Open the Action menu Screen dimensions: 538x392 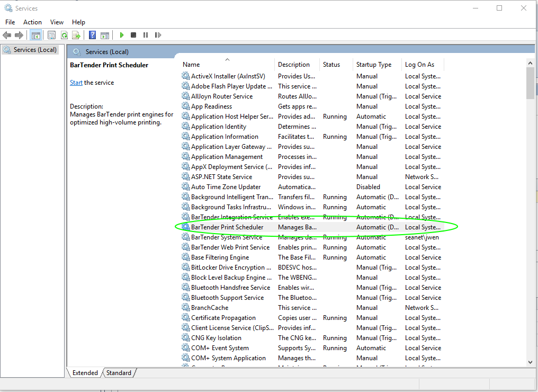[x=32, y=22]
